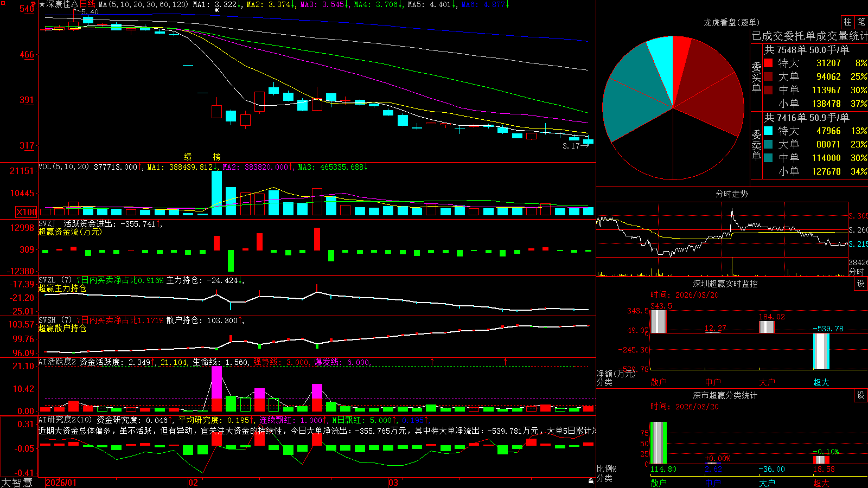Click the 深康佳A stock name
This screenshot has height=488, width=868.
[x=62, y=4]
